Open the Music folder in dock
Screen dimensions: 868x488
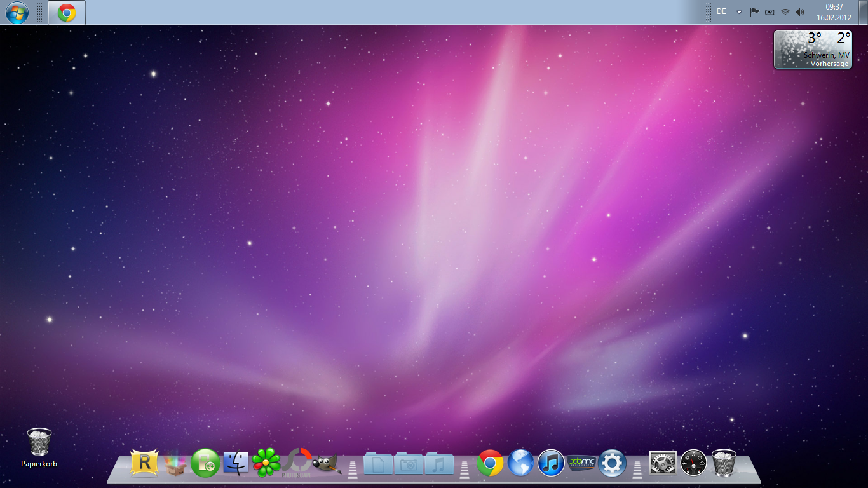[439, 464]
